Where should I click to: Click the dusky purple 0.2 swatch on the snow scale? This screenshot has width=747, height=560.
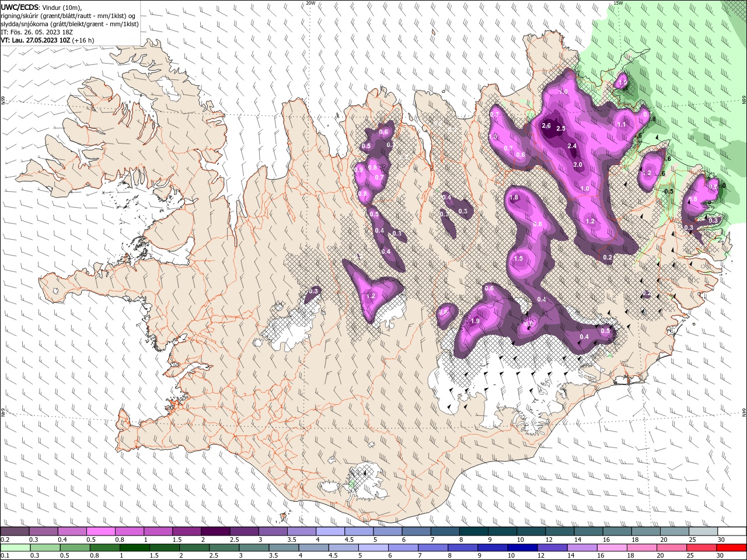pyautogui.click(x=15, y=531)
